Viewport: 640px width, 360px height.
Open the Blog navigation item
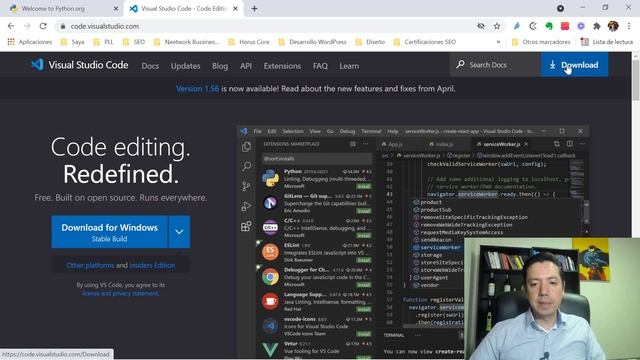pyautogui.click(x=220, y=66)
